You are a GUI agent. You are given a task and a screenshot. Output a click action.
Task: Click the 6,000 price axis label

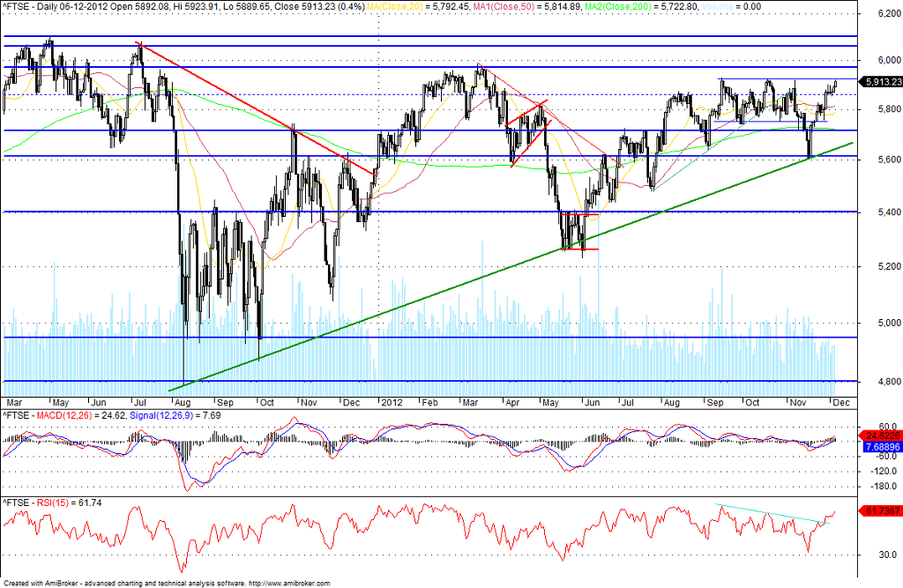coord(889,59)
